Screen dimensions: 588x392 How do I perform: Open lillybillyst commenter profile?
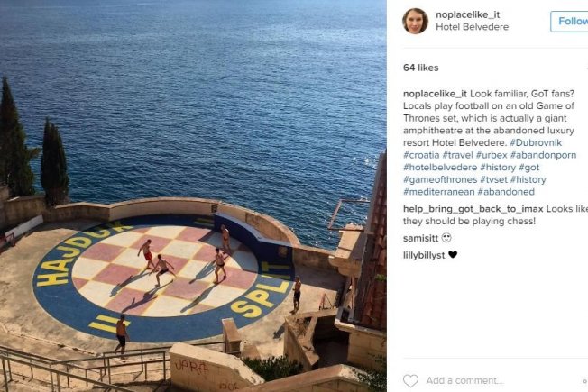(x=424, y=255)
